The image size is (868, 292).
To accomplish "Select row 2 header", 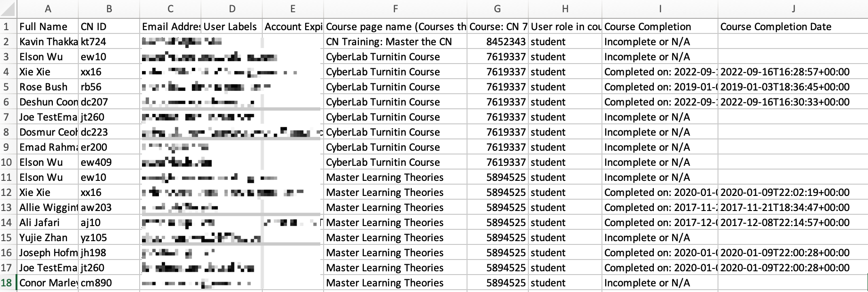I will [8, 41].
